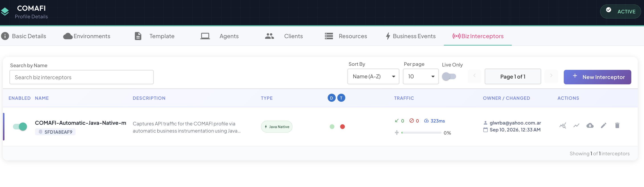Click the Search biz interceptors field
Image resolution: width=644 pixels, height=187 pixels.
(x=82, y=77)
